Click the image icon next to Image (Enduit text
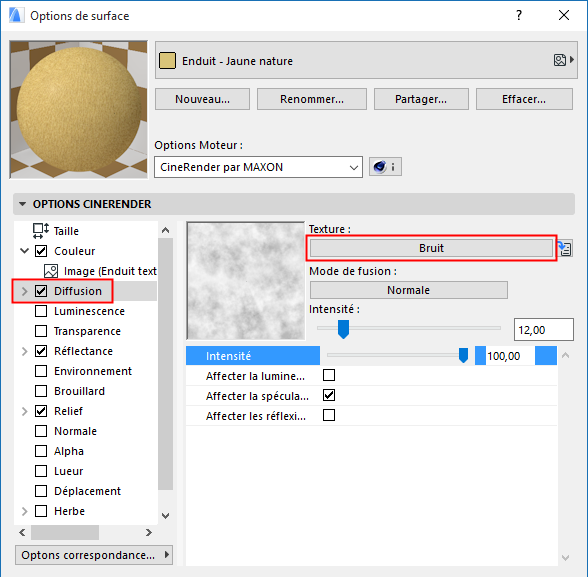The image size is (588, 577). pos(51,271)
